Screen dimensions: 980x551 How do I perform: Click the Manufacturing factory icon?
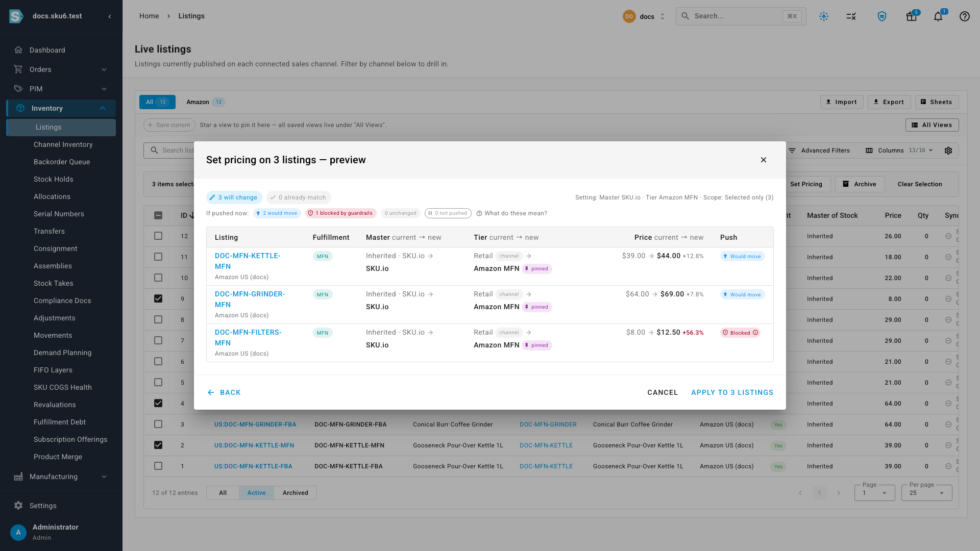(18, 477)
